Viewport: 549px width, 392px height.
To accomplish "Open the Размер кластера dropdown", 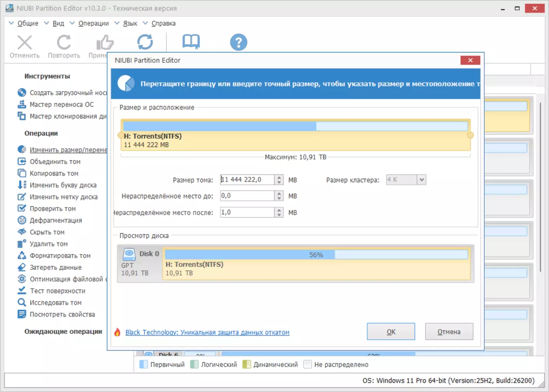I will pos(421,179).
